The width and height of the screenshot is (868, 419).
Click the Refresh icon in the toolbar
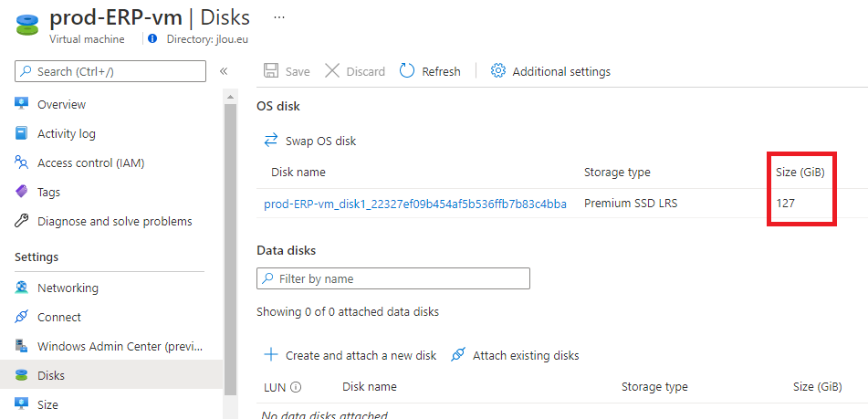point(407,71)
